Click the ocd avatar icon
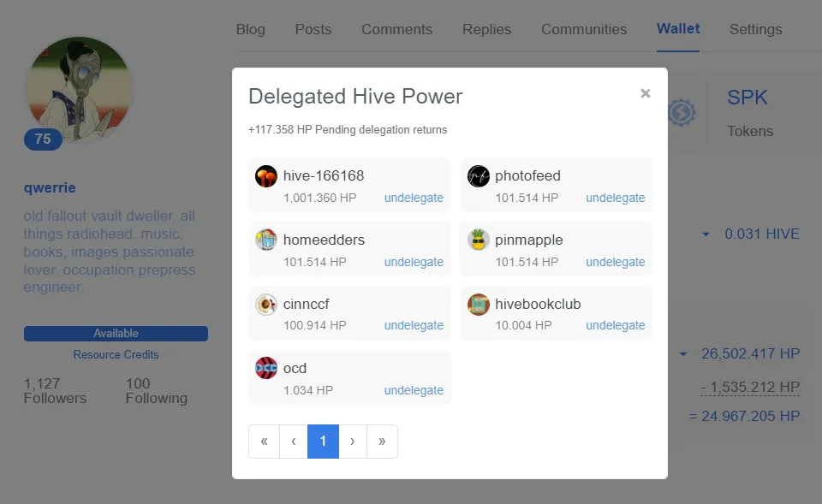The height and width of the screenshot is (504, 822). coord(266,368)
